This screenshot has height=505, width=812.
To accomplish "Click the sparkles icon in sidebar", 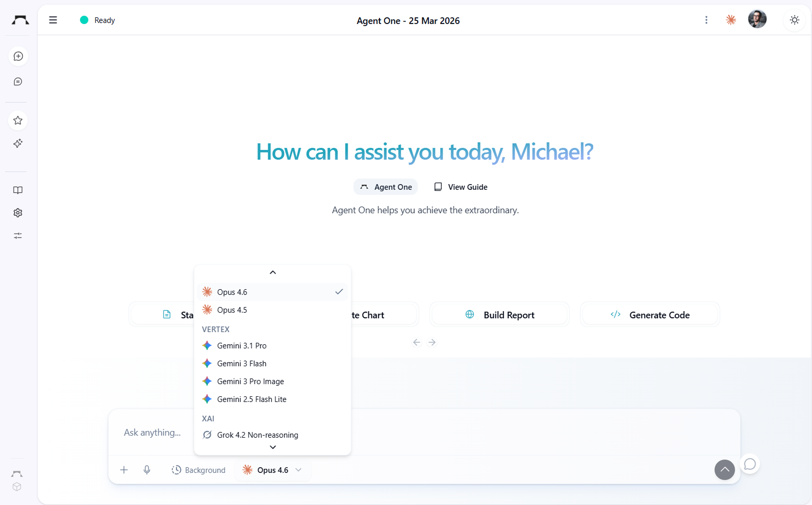I will click(x=18, y=143).
